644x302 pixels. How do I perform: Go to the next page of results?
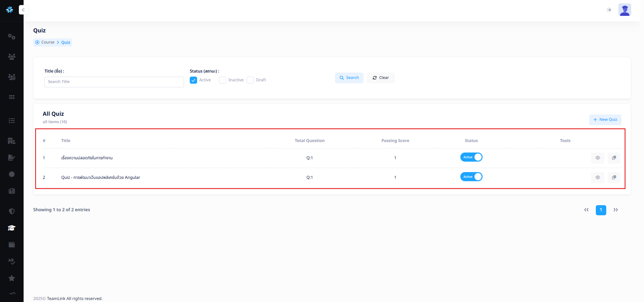615,210
